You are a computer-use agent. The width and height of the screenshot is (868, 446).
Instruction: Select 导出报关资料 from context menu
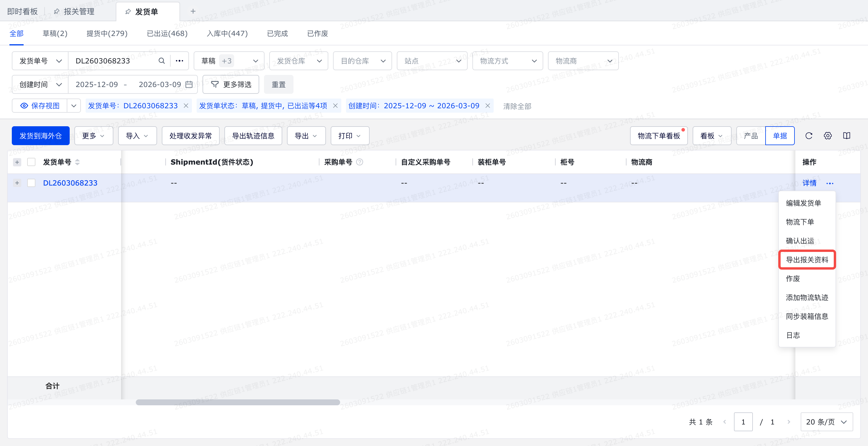[x=807, y=260]
